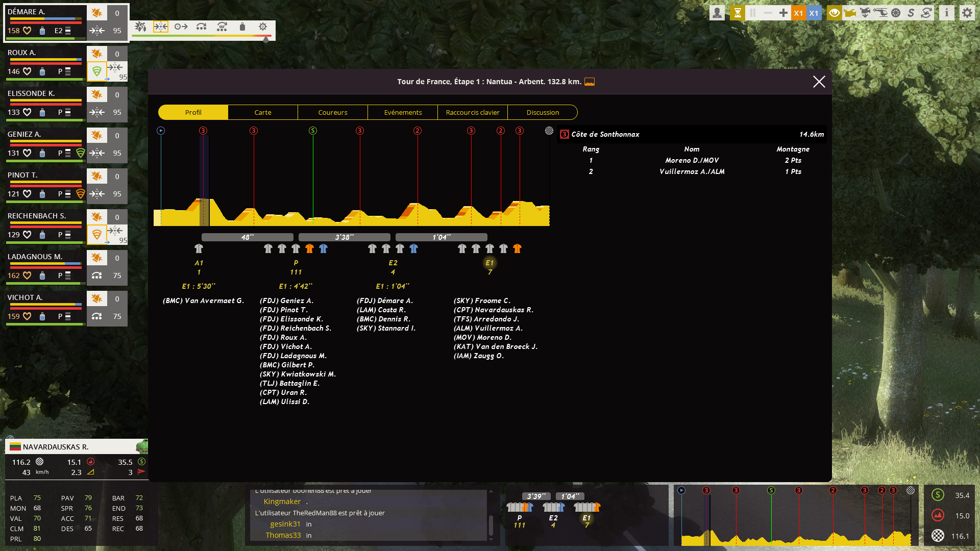Click the camera rotate swap icon

tap(926, 13)
